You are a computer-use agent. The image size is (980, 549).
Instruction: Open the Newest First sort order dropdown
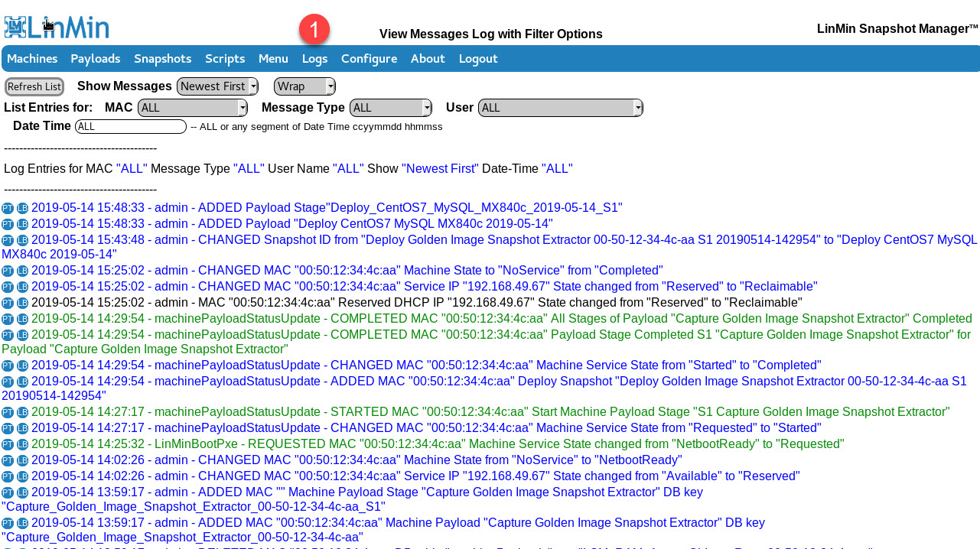pyautogui.click(x=217, y=86)
